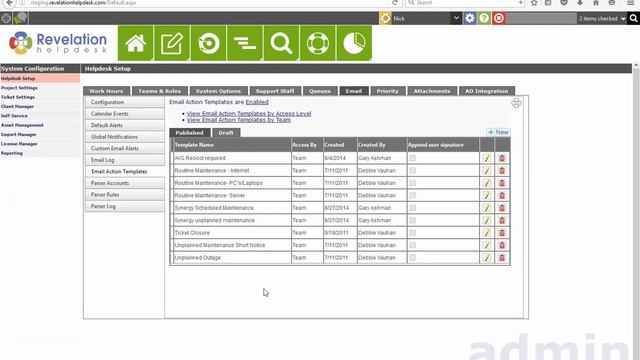Click the blue gear settings icon
640x360 pixels.
[x=470, y=18]
